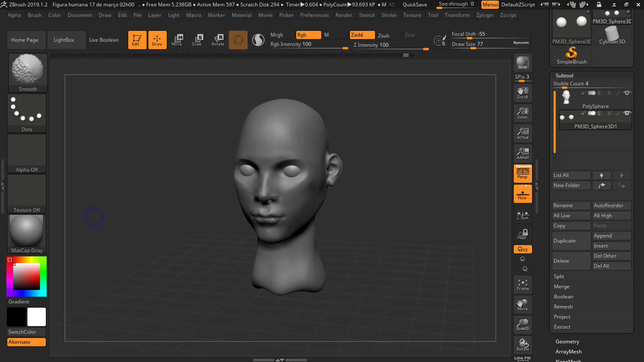Open the Smooth brush thumbnail
This screenshot has width=644, height=362.
pyautogui.click(x=28, y=73)
